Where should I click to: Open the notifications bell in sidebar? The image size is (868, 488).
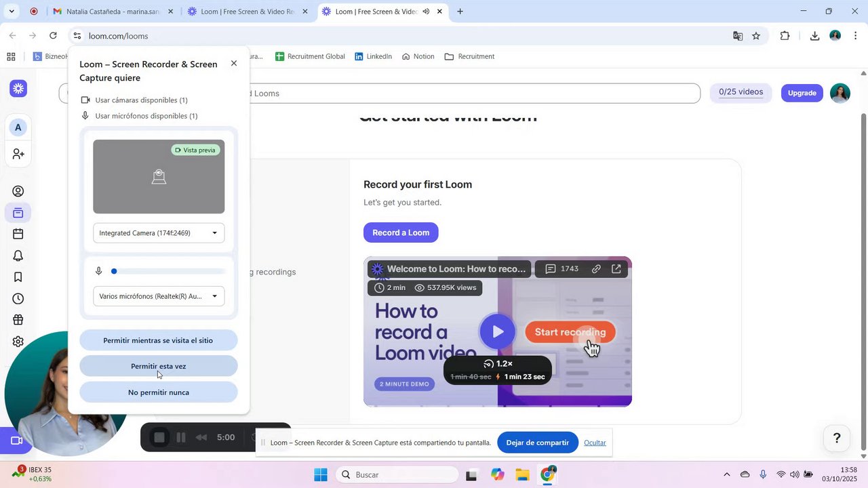click(18, 256)
